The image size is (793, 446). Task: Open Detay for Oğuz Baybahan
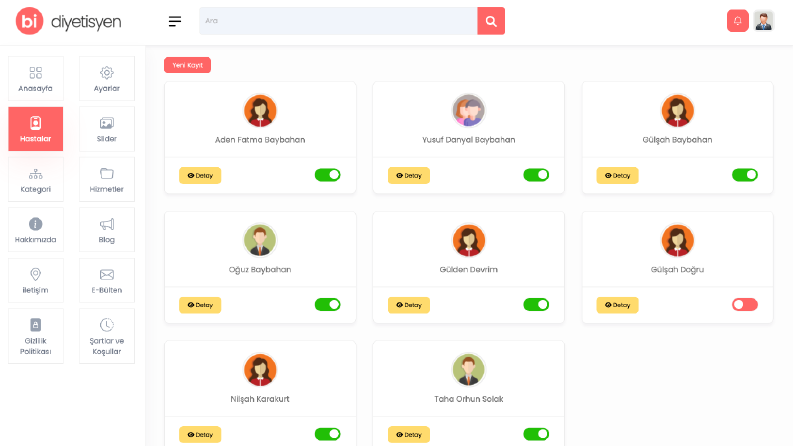click(200, 305)
